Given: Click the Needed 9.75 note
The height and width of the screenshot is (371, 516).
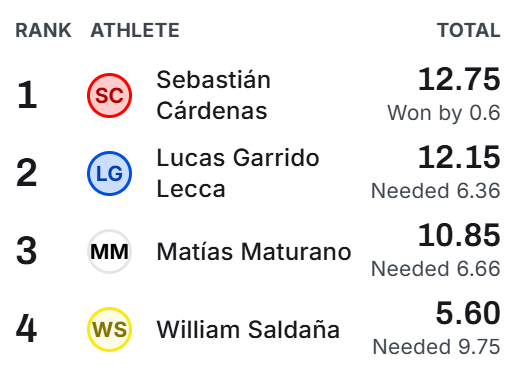Looking at the screenshot, I should pos(436,347).
